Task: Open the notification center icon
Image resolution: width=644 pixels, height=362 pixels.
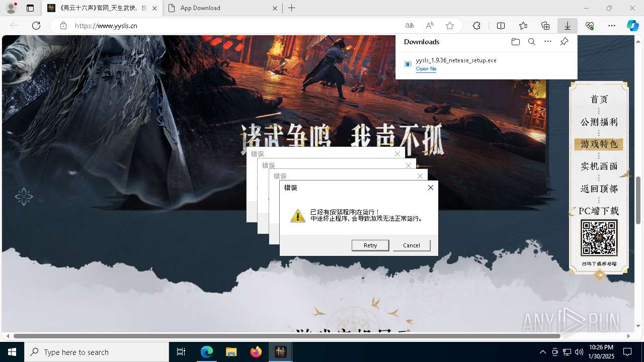Action: pyautogui.click(x=627, y=352)
